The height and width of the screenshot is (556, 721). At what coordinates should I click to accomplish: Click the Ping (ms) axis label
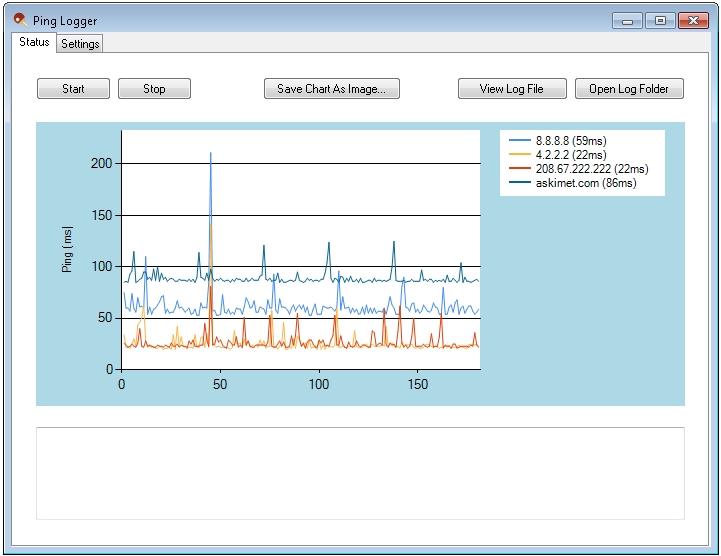67,249
